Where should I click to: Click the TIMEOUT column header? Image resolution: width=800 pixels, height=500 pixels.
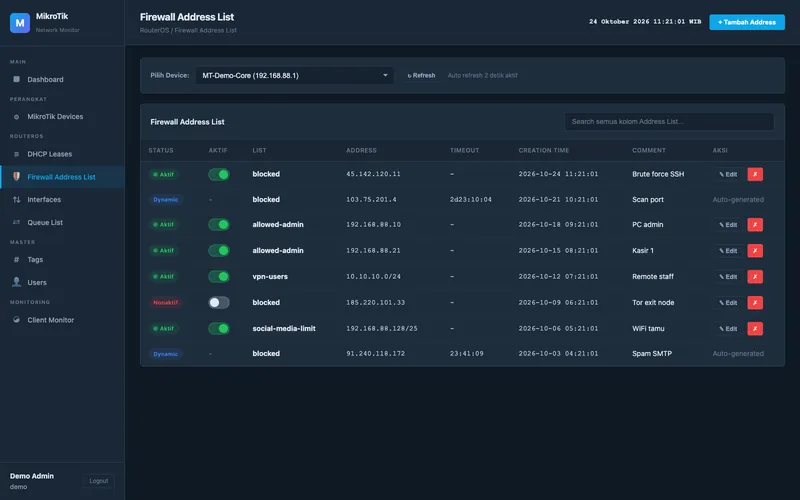[464, 151]
